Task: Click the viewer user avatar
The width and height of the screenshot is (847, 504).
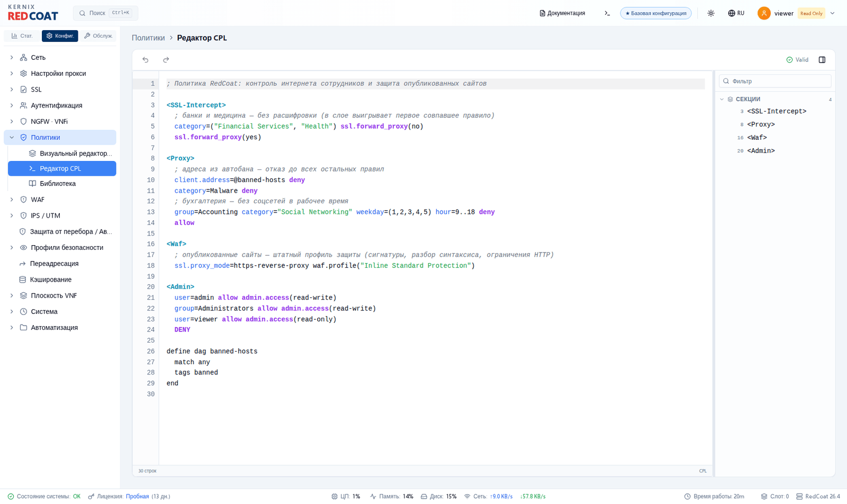Action: pyautogui.click(x=764, y=13)
